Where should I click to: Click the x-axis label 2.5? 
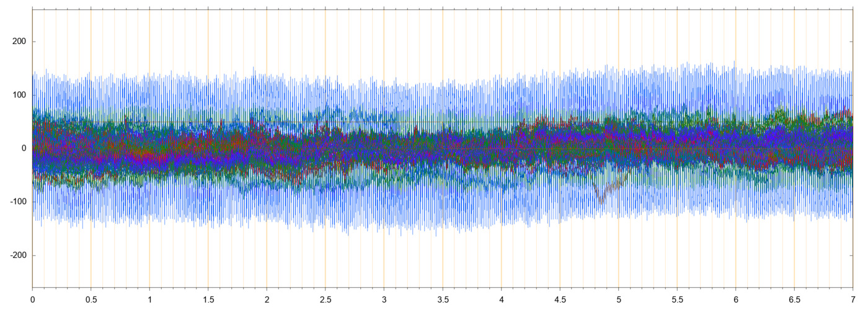(x=325, y=299)
